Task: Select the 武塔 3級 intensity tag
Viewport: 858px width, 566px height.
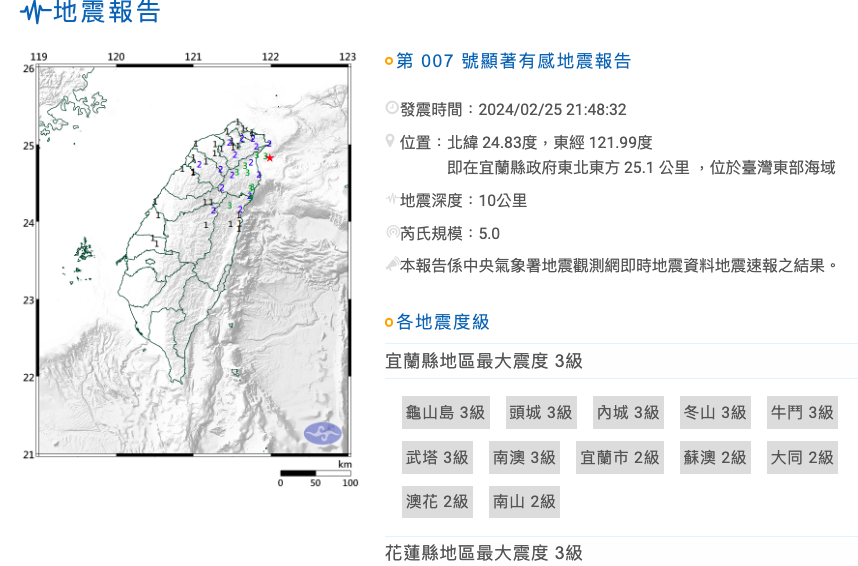Action: pyautogui.click(x=437, y=457)
